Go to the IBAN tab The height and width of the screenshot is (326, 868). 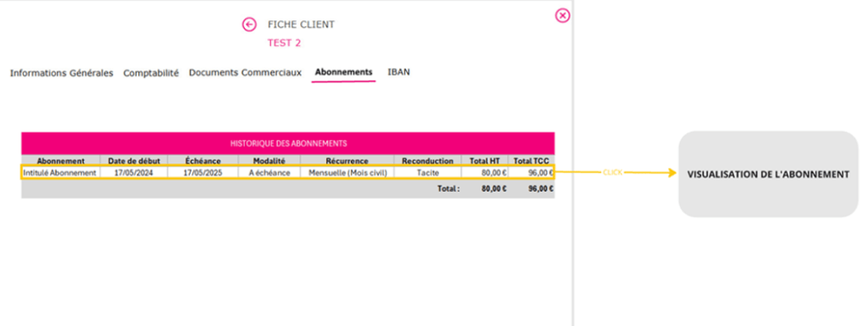(399, 72)
